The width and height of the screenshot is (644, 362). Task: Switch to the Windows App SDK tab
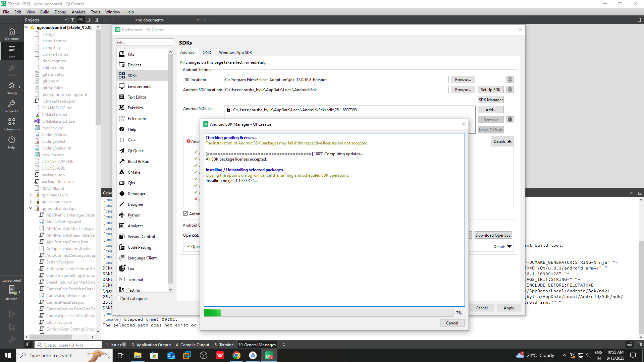[235, 52]
